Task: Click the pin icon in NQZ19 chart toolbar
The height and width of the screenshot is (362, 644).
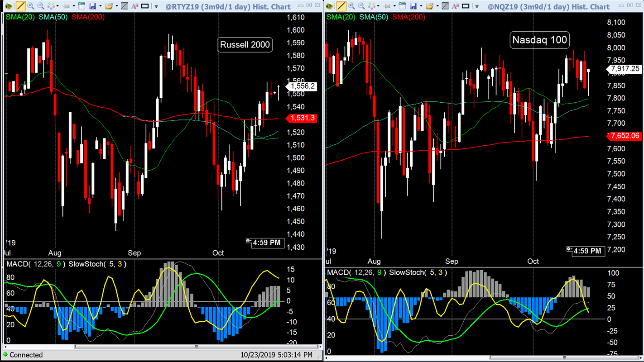Action: [387, 6]
